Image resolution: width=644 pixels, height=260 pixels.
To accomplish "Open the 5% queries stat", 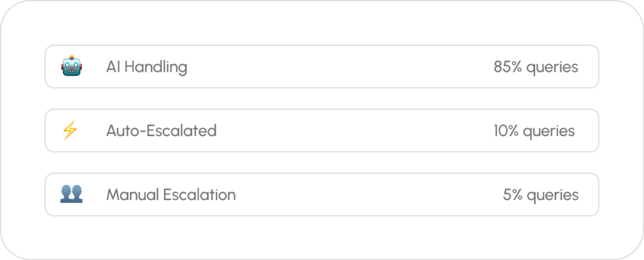I will pos(540,195).
